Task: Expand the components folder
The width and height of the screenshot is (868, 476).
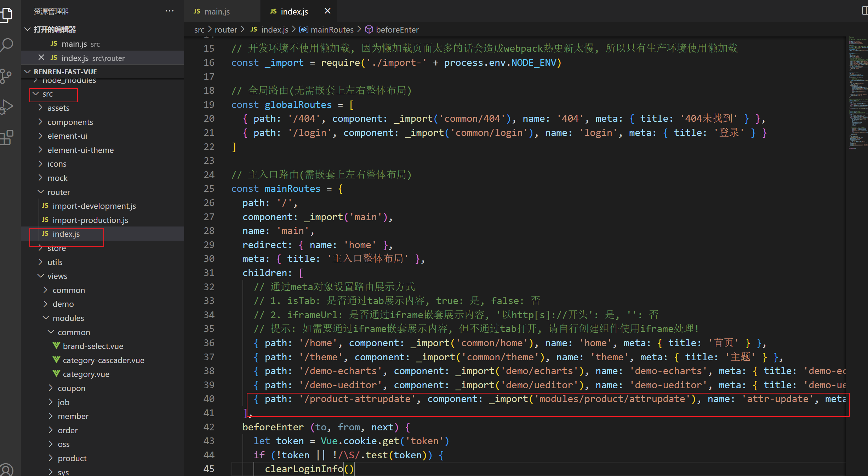Action: point(70,122)
